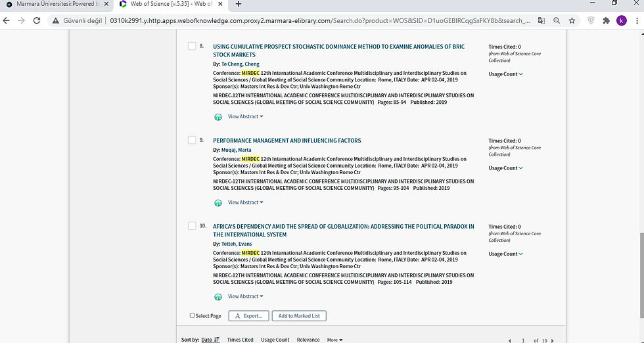Select the checkbox for result 9
The width and height of the screenshot is (644, 343).
click(192, 140)
